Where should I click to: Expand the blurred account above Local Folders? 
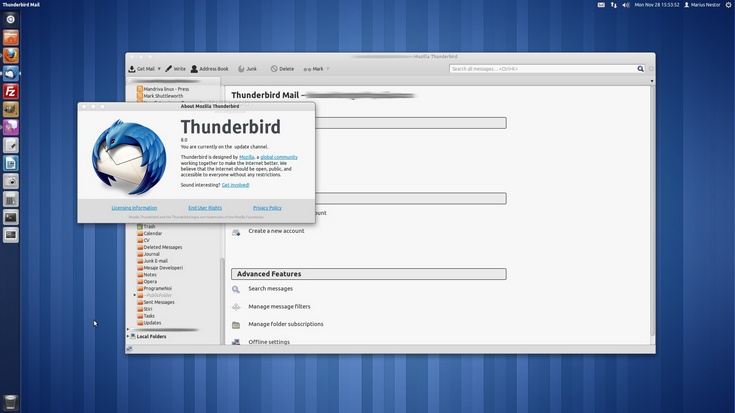128,330
